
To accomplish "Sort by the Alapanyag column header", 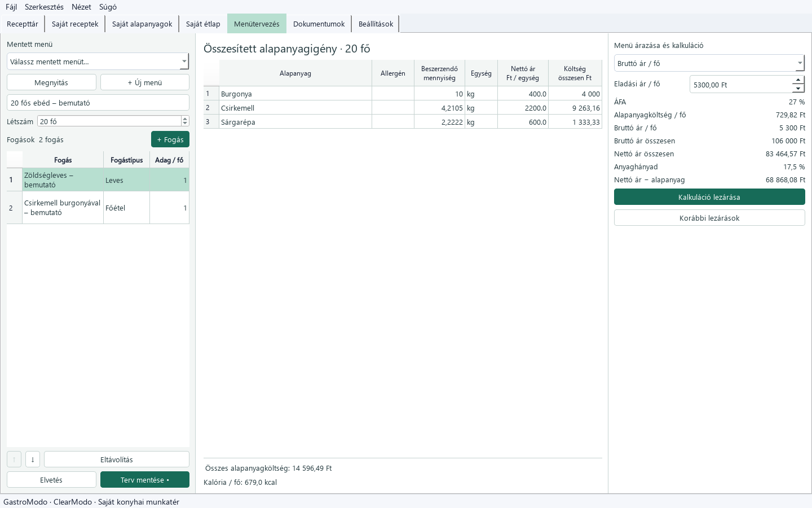I will click(295, 73).
